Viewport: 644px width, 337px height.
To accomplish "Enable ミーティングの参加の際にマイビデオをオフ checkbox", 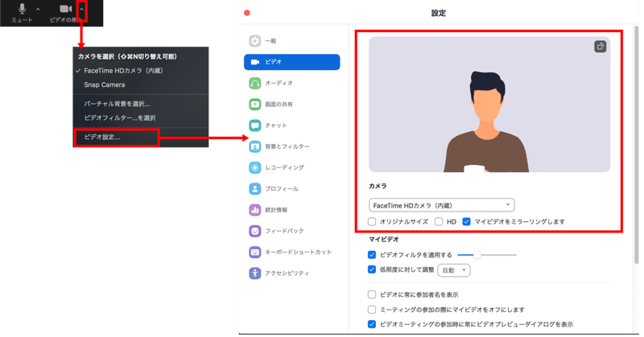I will point(372,310).
